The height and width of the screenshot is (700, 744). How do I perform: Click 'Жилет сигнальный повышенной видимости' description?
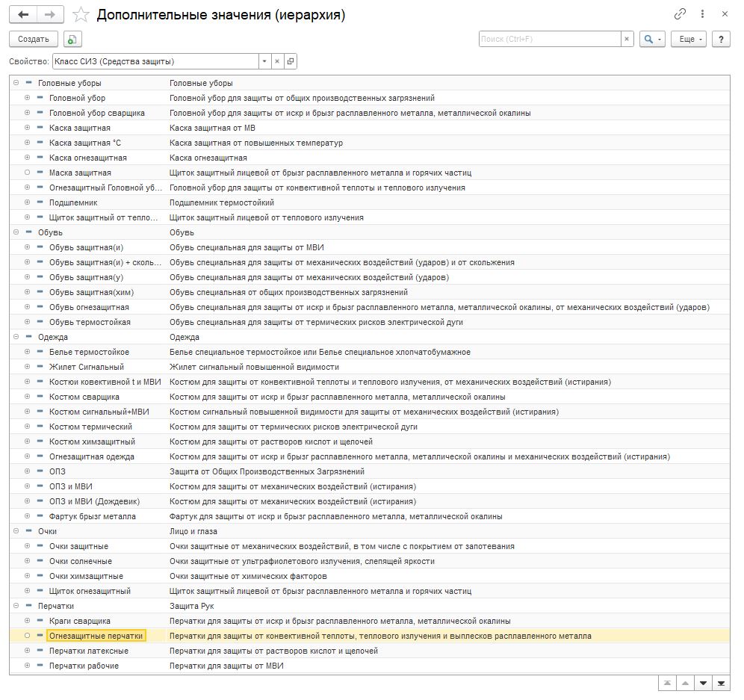point(254,367)
